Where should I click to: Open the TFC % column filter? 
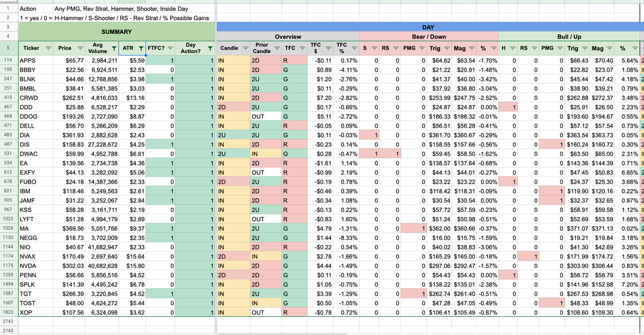click(354, 48)
